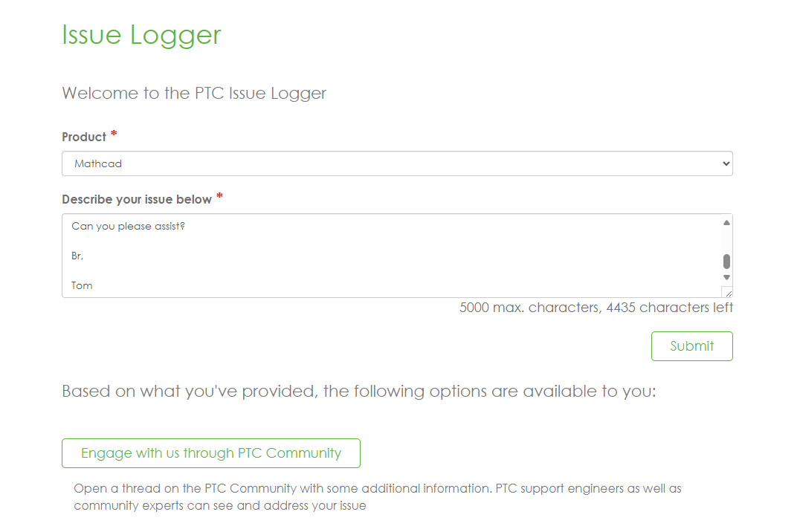Viewport: 797px width, 532px height.
Task: Click the PTC Community thread description paragraph
Action: coord(377,497)
